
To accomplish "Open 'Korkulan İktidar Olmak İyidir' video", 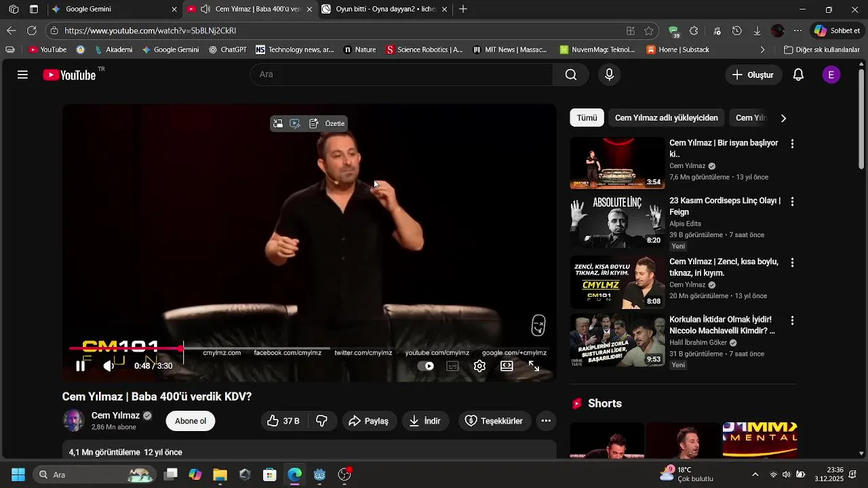I will [617, 340].
